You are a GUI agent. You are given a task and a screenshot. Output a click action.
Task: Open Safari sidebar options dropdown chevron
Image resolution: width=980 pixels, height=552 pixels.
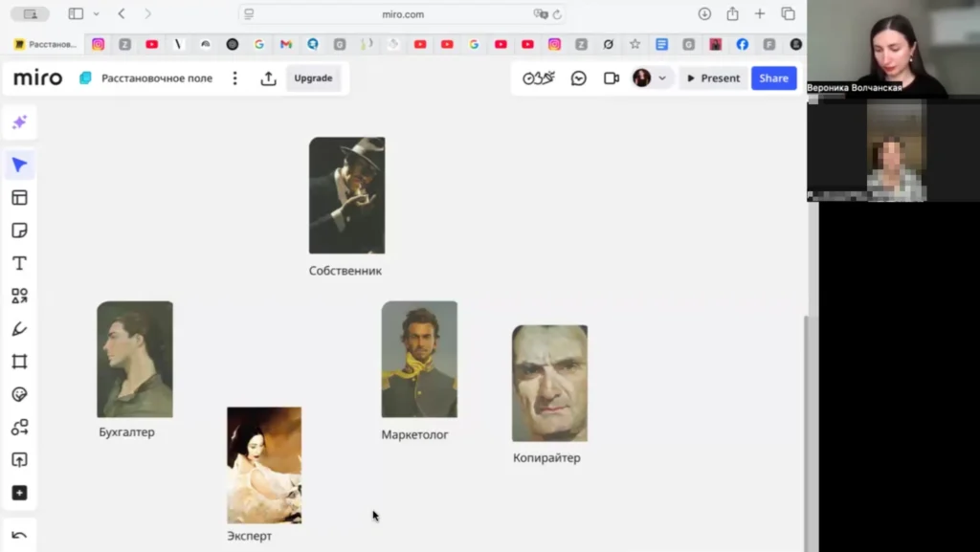tap(97, 13)
